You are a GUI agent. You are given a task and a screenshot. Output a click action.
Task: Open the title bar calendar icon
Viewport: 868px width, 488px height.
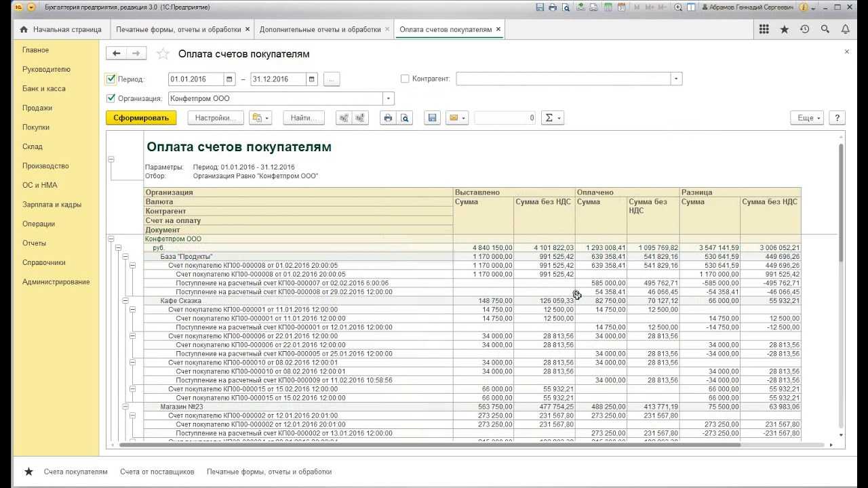623,7
